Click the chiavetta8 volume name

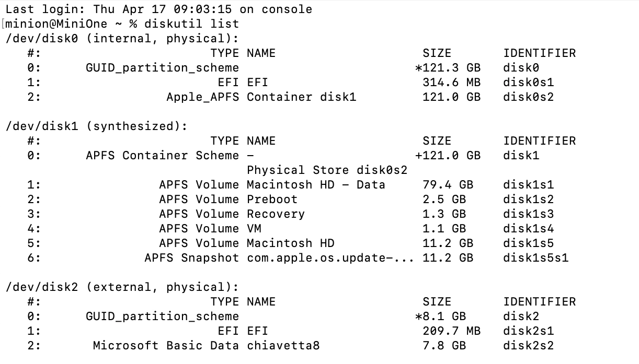[283, 346]
